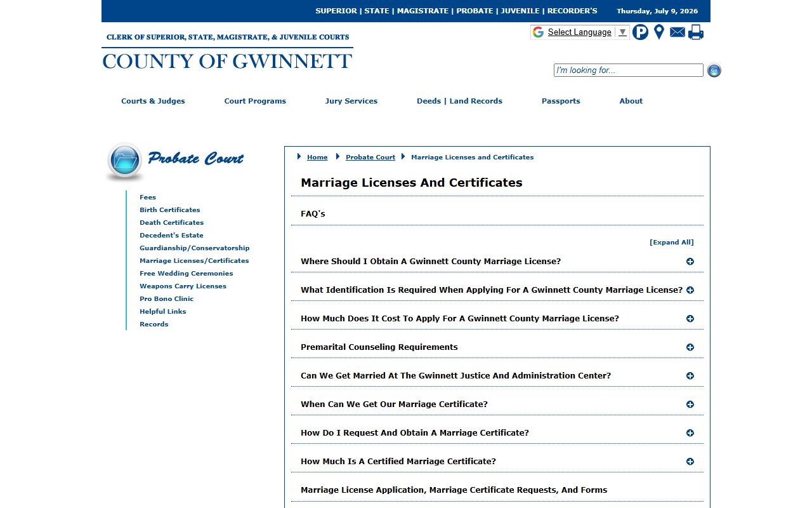Open Pro Bono Clinic sidebar link
Image resolution: width=812 pixels, height=508 pixels.
167,298
